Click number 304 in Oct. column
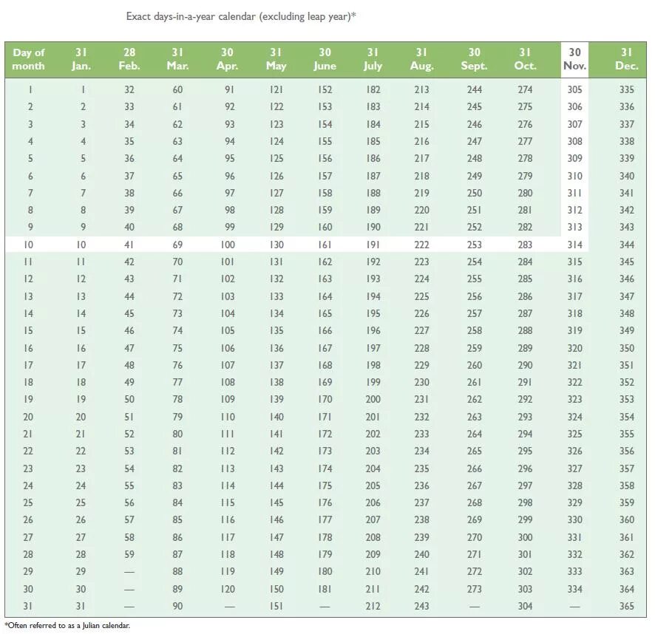672x634 pixels. (x=525, y=606)
